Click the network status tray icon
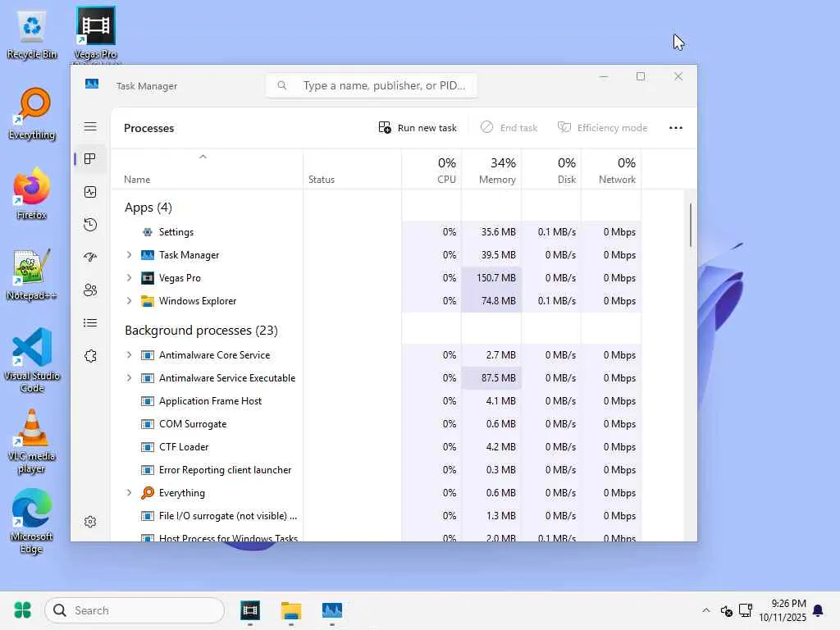The image size is (840, 630). coord(746,610)
